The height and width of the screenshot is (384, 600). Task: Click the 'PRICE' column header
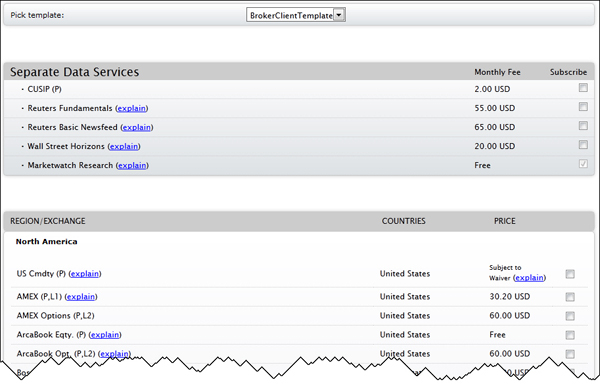(x=504, y=221)
